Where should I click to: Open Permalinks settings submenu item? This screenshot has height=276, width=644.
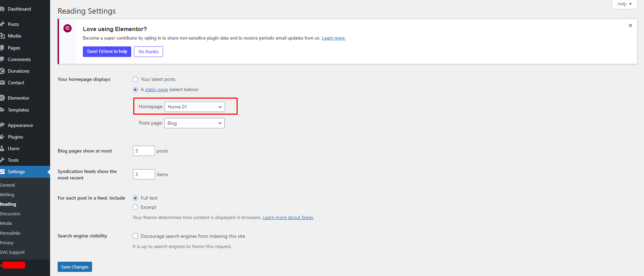(11, 233)
